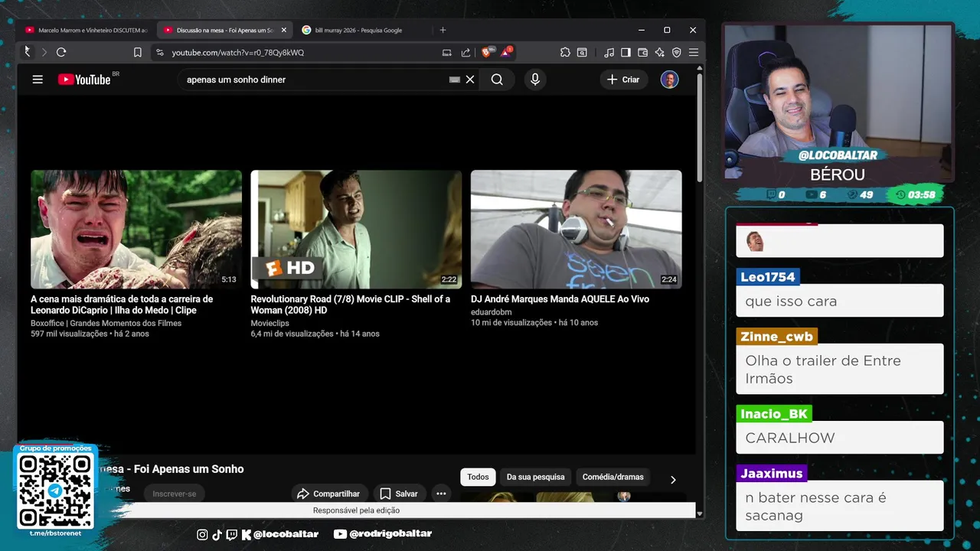Click the Salvar save button
The width and height of the screenshot is (980, 551).
pyautogui.click(x=399, y=494)
